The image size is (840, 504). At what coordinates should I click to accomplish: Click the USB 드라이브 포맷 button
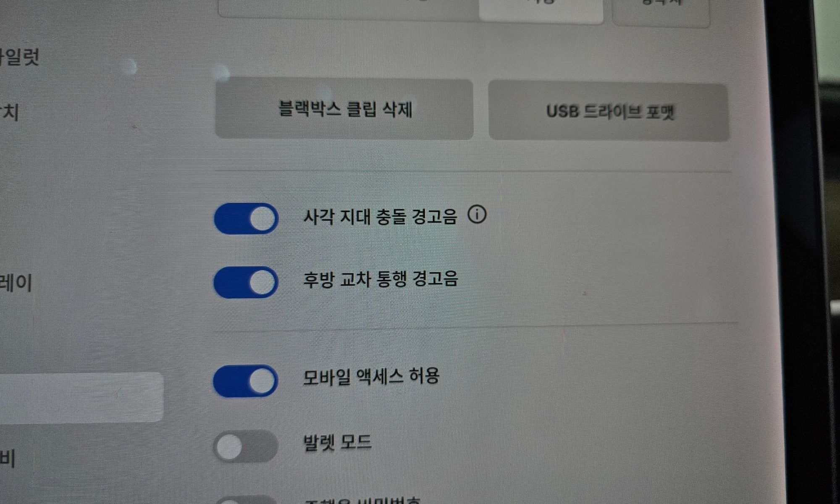tap(609, 111)
